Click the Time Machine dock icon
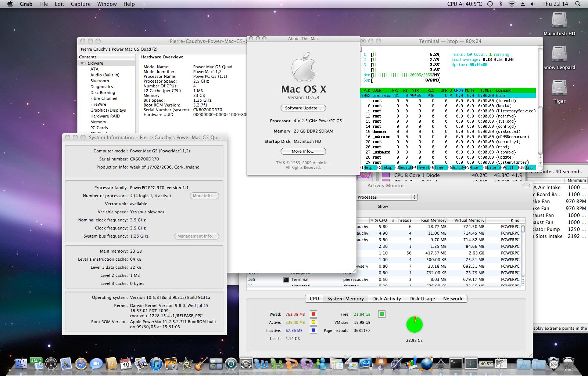This screenshot has height=376, width=588. point(231,364)
